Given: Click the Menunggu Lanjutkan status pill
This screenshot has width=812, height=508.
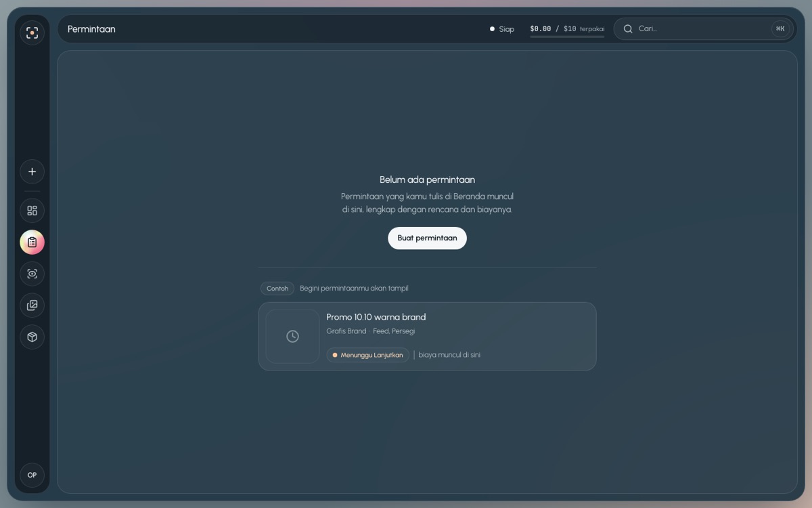Looking at the screenshot, I should coord(368,355).
